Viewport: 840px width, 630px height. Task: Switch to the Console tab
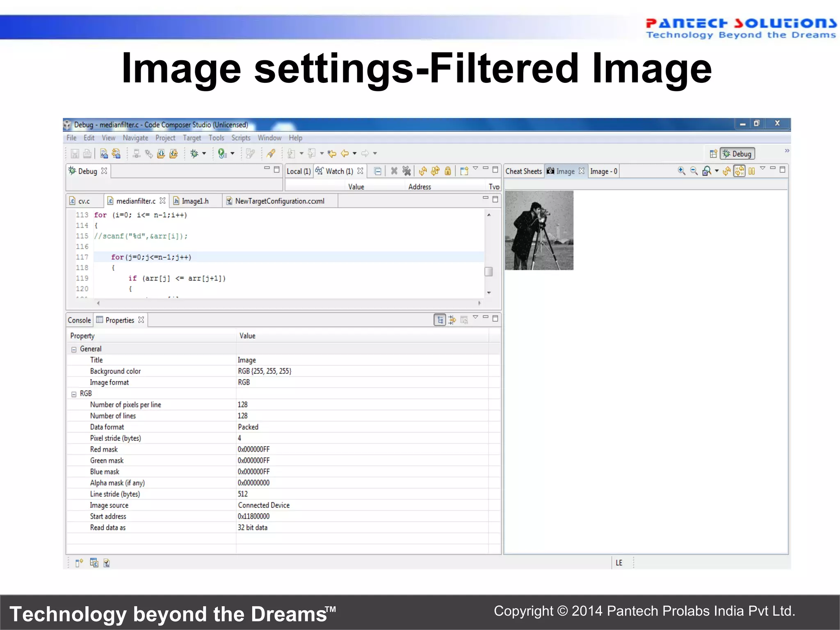pos(79,320)
